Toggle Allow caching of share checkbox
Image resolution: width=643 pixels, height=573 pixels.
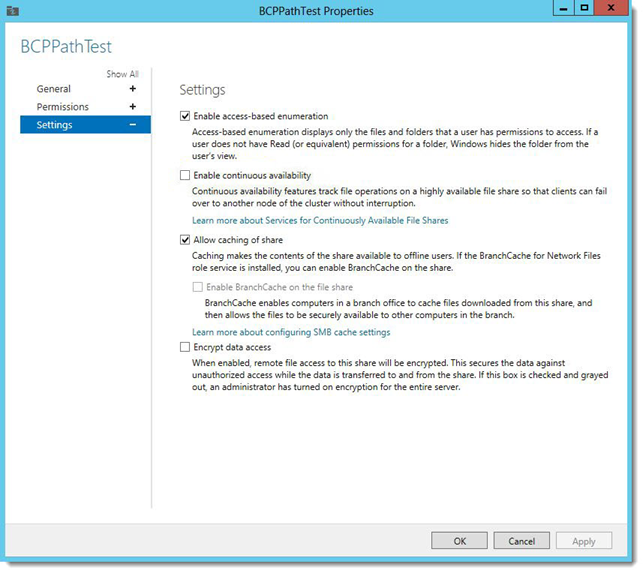pos(184,240)
